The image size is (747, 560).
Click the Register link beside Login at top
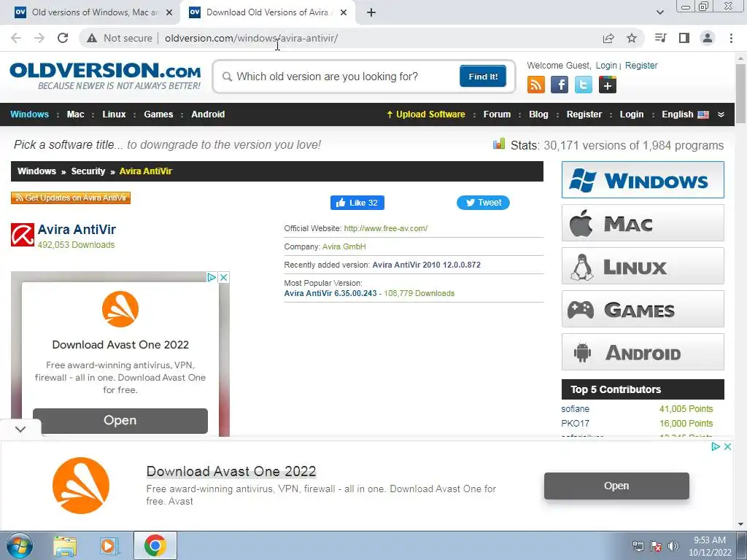(641, 66)
